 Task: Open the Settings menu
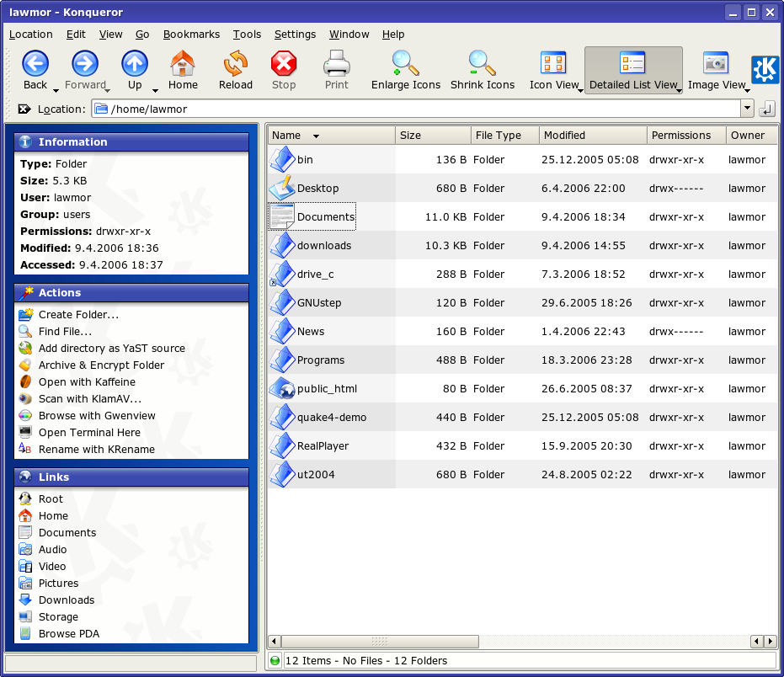point(295,35)
